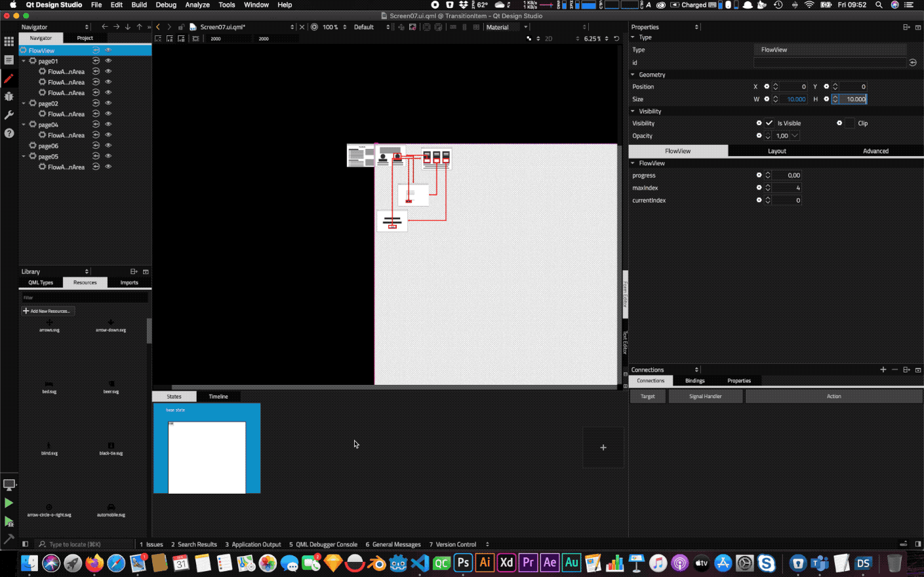Collapse the Geometry section in Properties
Screen dimensions: 924x577
click(633, 75)
